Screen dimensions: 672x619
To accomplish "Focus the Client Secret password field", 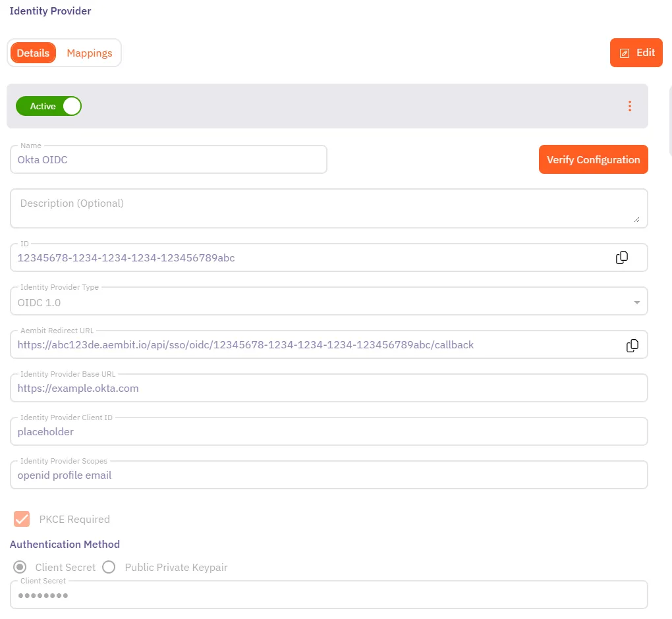I will click(x=329, y=595).
